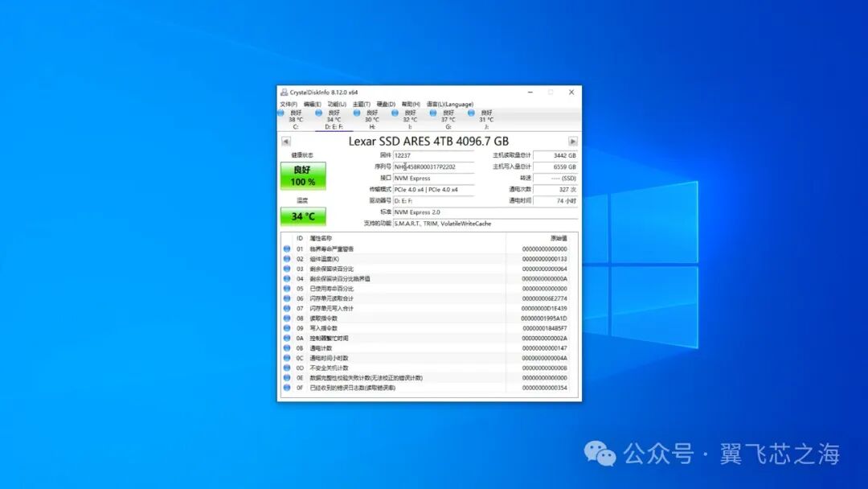Open the 功能(U) menu
Screen dimensions: 868x489
(x=337, y=104)
